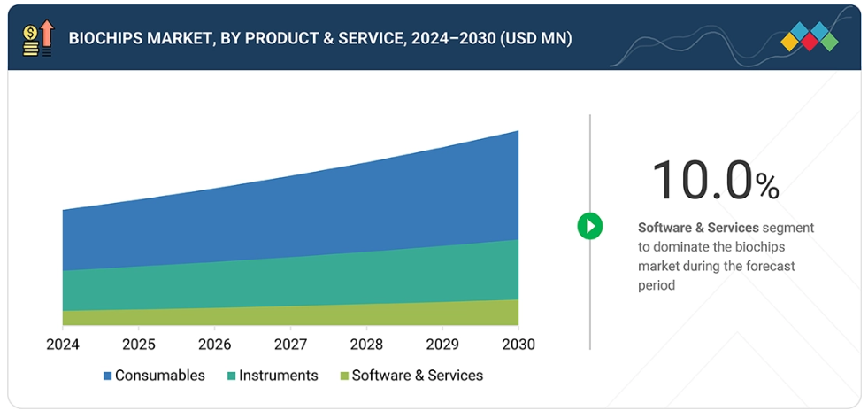This screenshot has width=868, height=411.
Task: Click the 2025 axis label
Action: 139,345
